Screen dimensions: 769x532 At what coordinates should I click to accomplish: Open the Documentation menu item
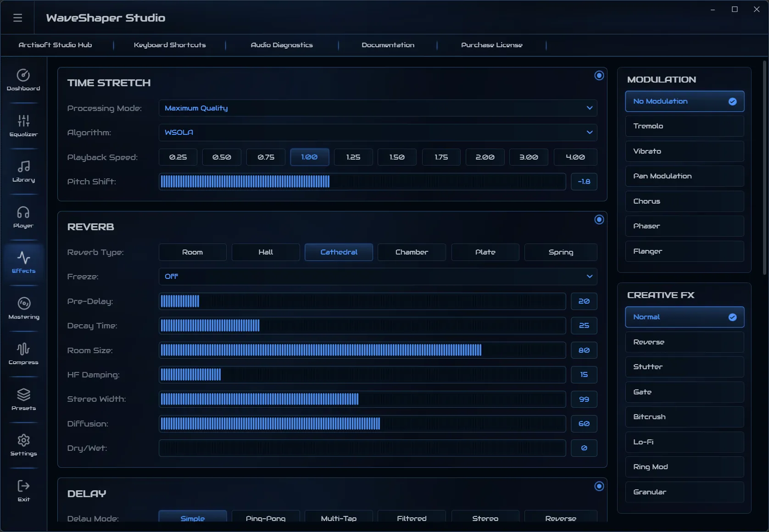tap(388, 45)
